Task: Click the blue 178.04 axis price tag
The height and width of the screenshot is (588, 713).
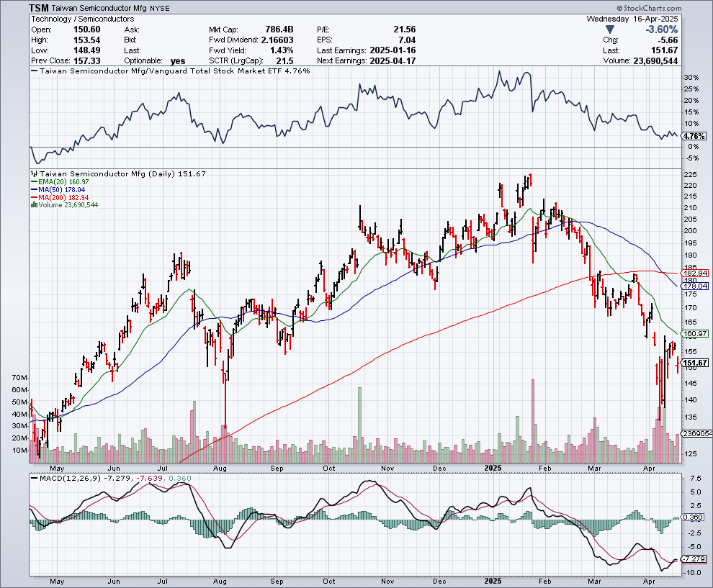Action: [x=696, y=286]
